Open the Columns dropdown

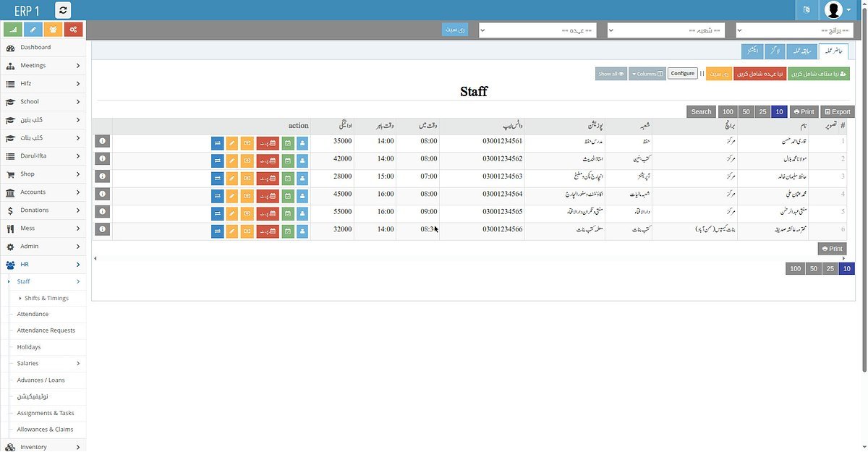tap(647, 74)
